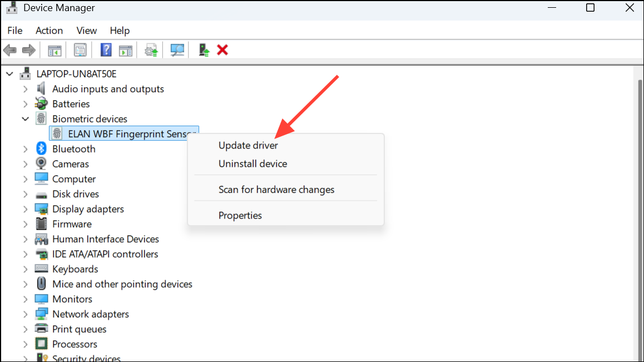Image resolution: width=644 pixels, height=362 pixels.
Task: Click Show/Hide Console Tree toolbar icon
Action: click(55, 51)
